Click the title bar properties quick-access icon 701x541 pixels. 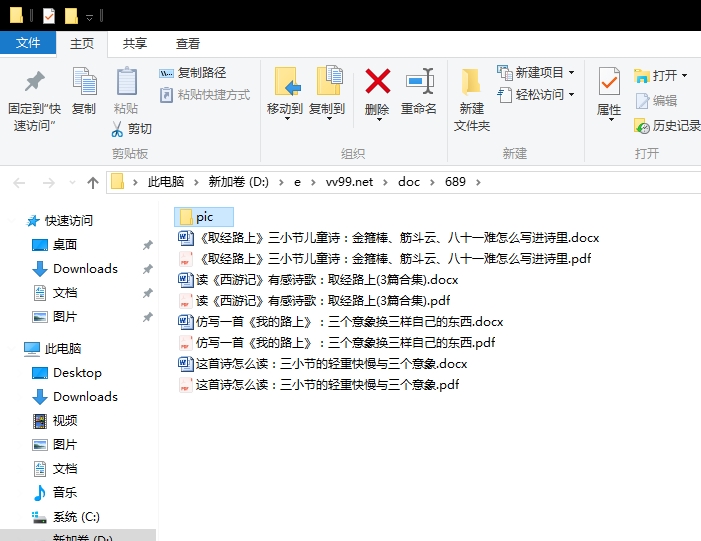pyautogui.click(x=49, y=16)
